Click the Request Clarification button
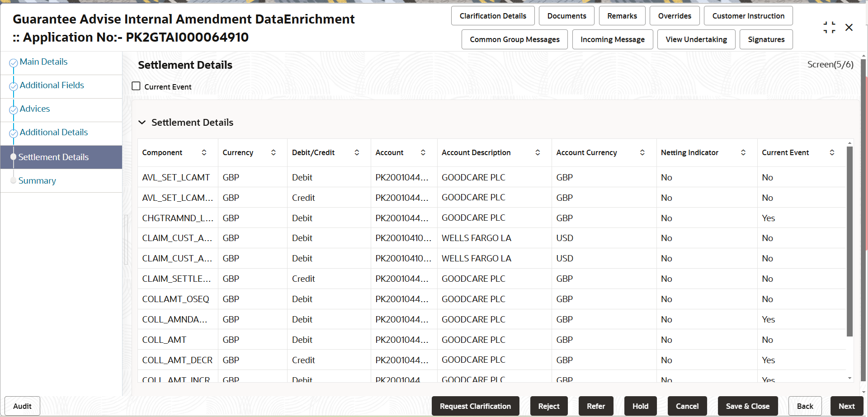868x417 pixels. (475, 406)
